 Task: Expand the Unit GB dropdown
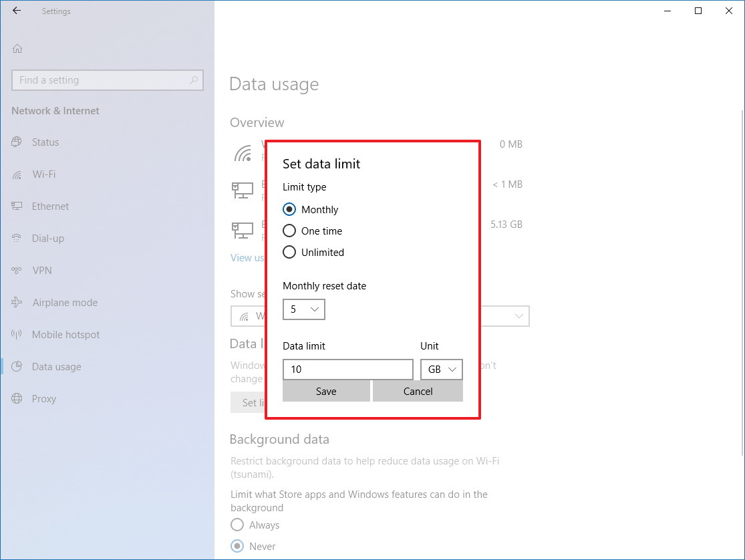coord(441,370)
